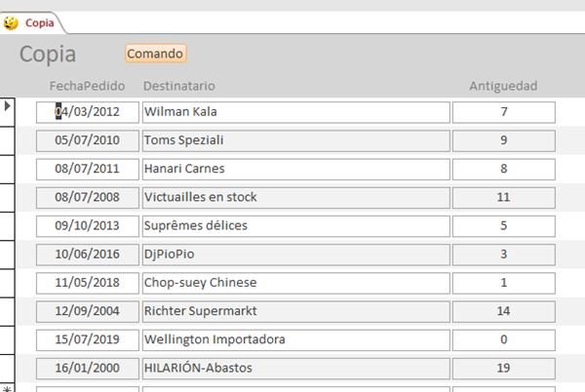
Task: Select the Wellington Importadora field
Action: 295,340
